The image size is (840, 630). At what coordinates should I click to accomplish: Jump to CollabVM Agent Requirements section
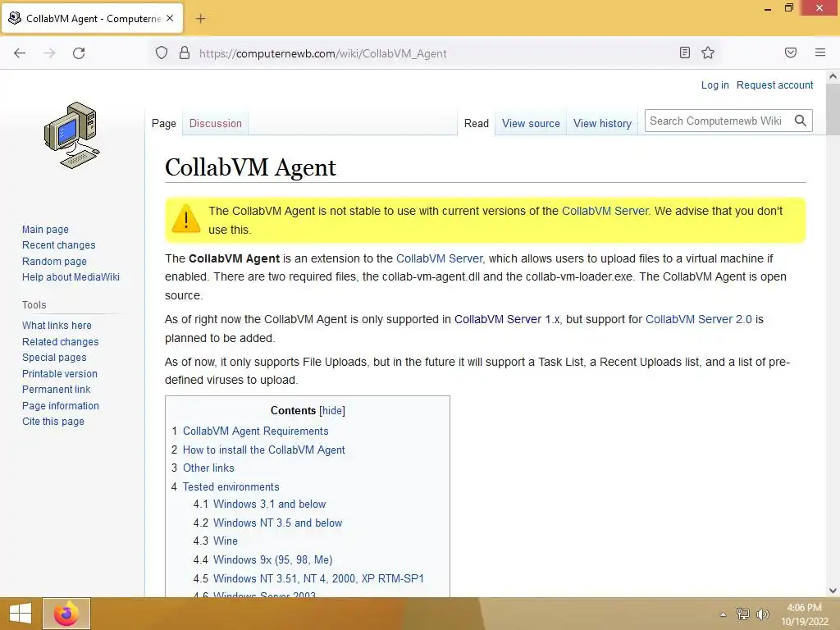pos(256,431)
